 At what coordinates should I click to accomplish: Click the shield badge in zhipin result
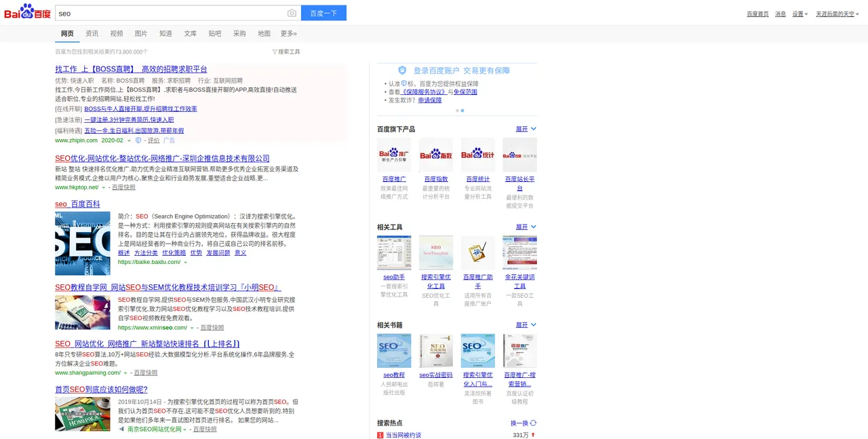click(138, 140)
